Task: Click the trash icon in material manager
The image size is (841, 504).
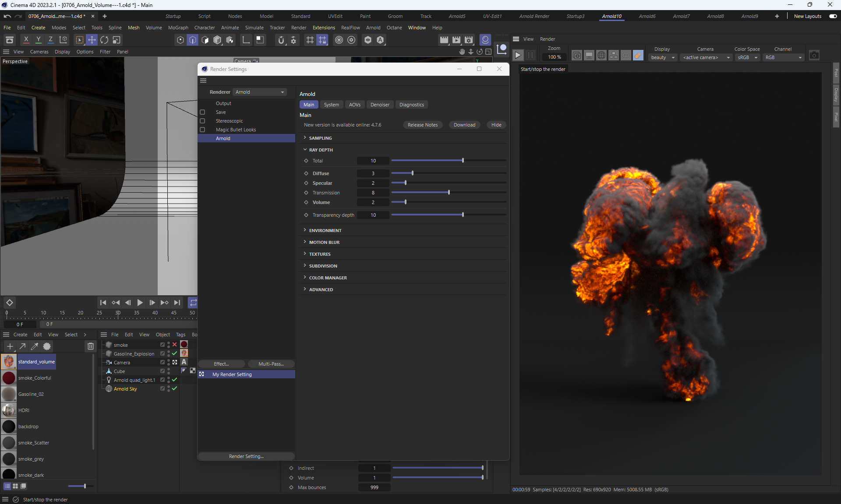Action: coord(90,346)
